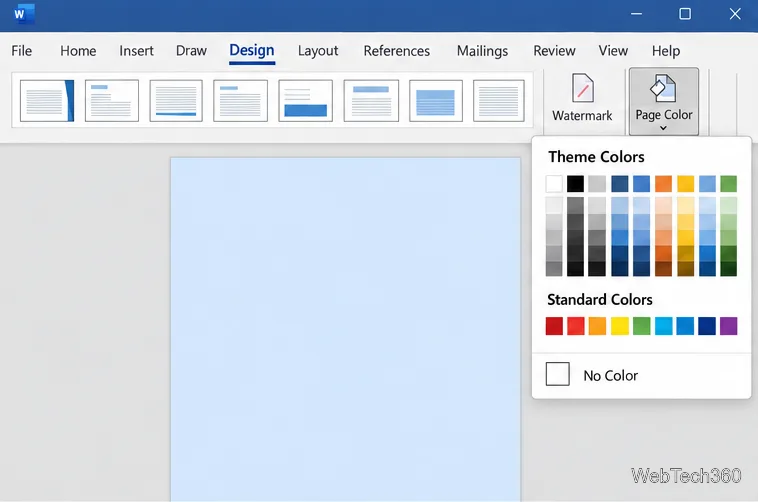Open the References tab
This screenshot has height=502, width=758.
[x=396, y=51]
